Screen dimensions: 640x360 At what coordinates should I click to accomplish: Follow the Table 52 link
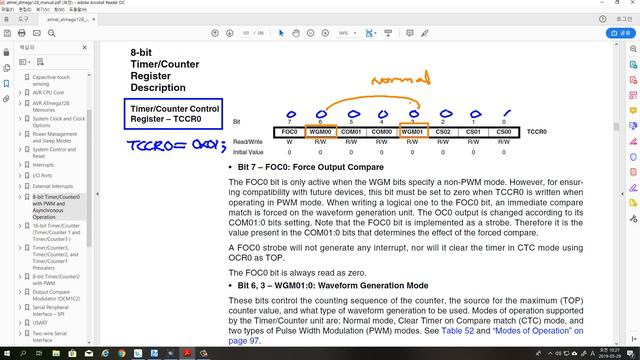click(x=458, y=331)
